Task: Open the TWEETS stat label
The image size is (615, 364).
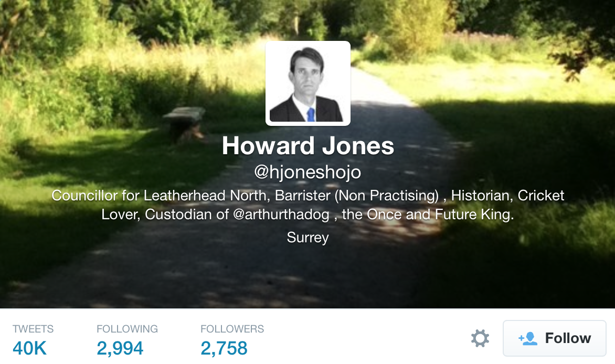Action: (33, 329)
